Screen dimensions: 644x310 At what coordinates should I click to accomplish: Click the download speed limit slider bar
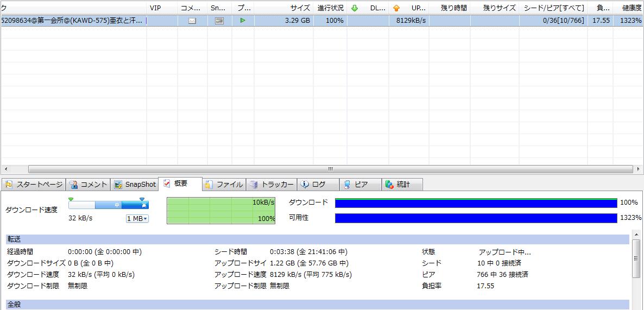(x=108, y=205)
